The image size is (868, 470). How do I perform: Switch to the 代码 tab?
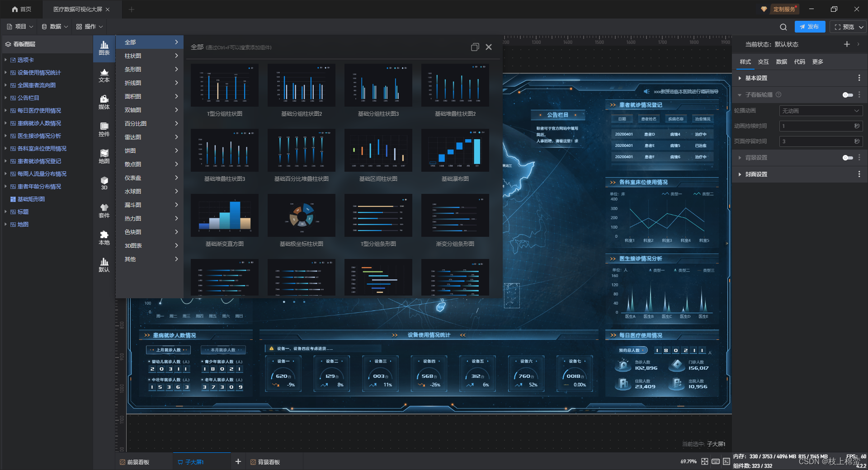pos(800,62)
